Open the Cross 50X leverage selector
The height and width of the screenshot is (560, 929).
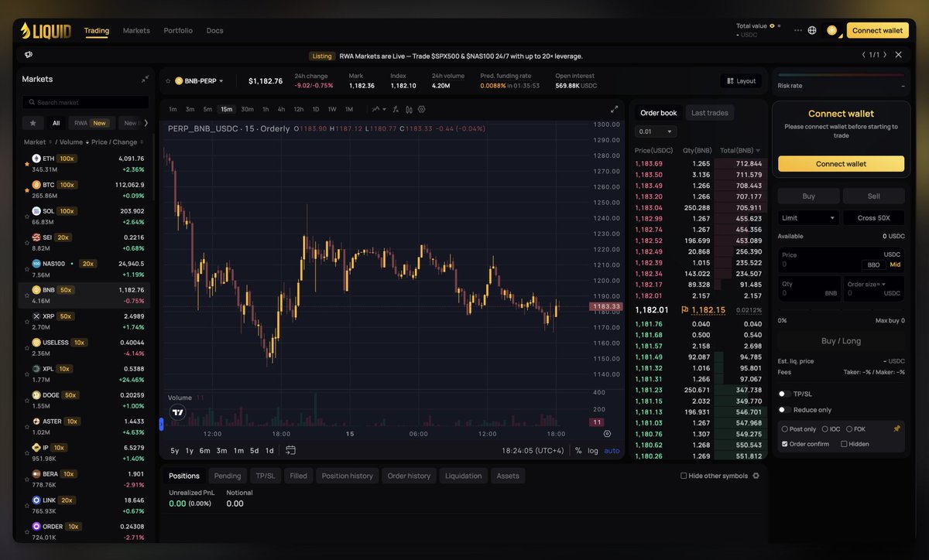click(x=873, y=218)
